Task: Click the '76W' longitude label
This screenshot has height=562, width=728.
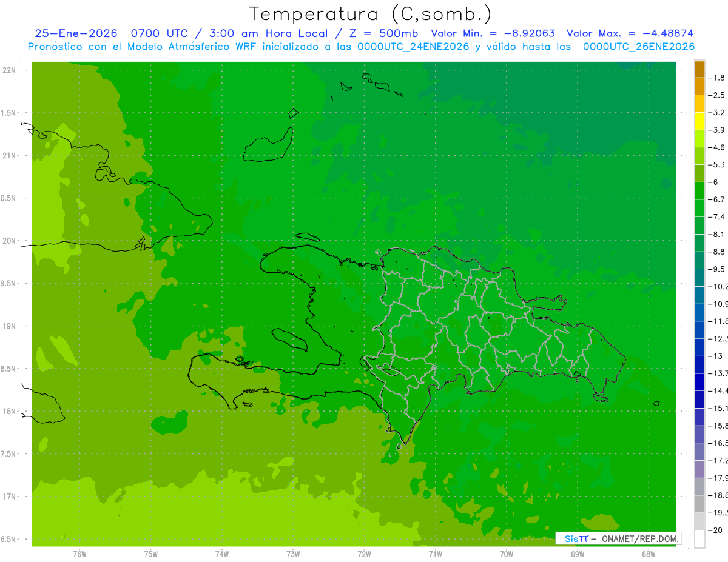Action: tap(79, 554)
